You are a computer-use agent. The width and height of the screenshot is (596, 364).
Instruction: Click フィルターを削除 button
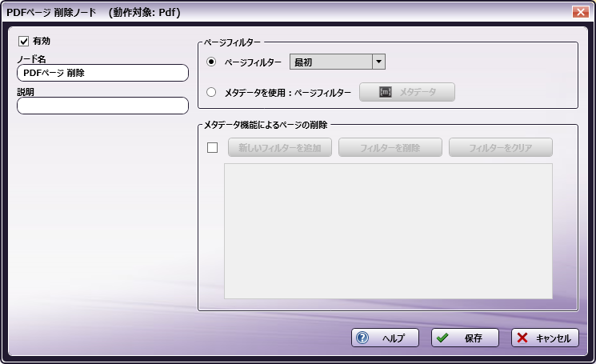pyautogui.click(x=390, y=147)
